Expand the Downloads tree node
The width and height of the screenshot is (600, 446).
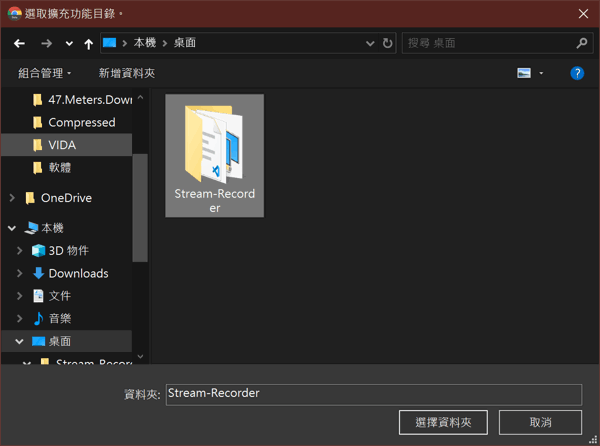coord(20,273)
